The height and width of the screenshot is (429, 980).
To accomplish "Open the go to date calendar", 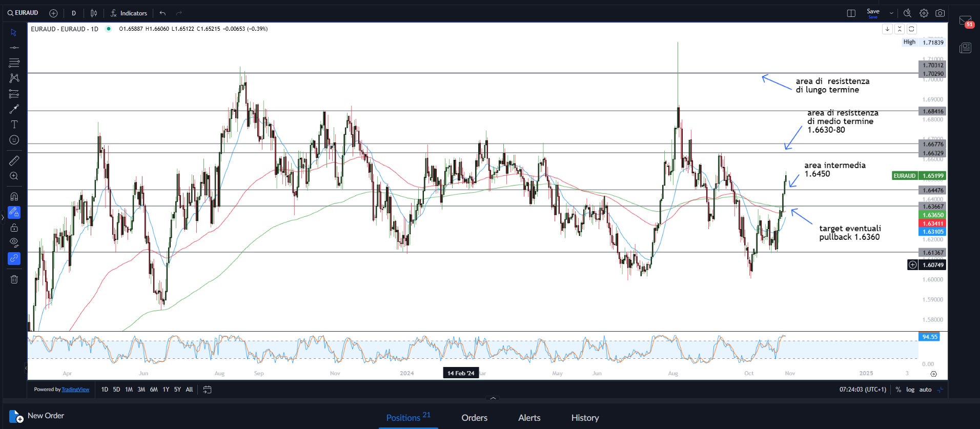I will 207,390.
